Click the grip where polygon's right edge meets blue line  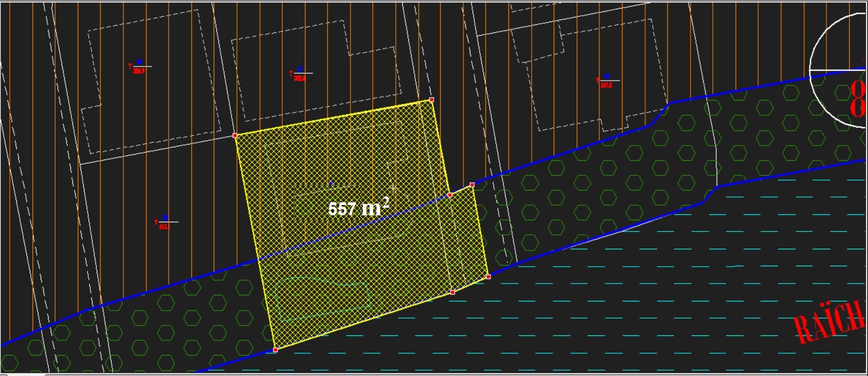[450, 195]
